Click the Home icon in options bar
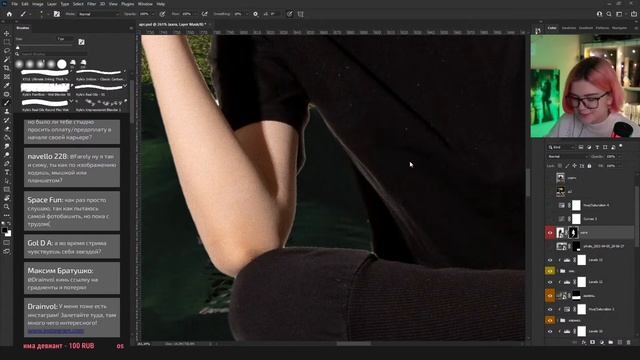 (x=9, y=14)
